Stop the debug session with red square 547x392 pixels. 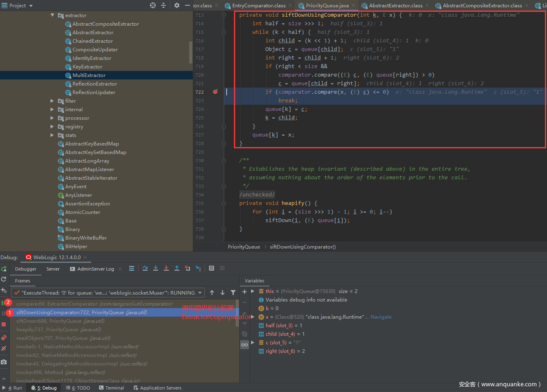[4, 324]
